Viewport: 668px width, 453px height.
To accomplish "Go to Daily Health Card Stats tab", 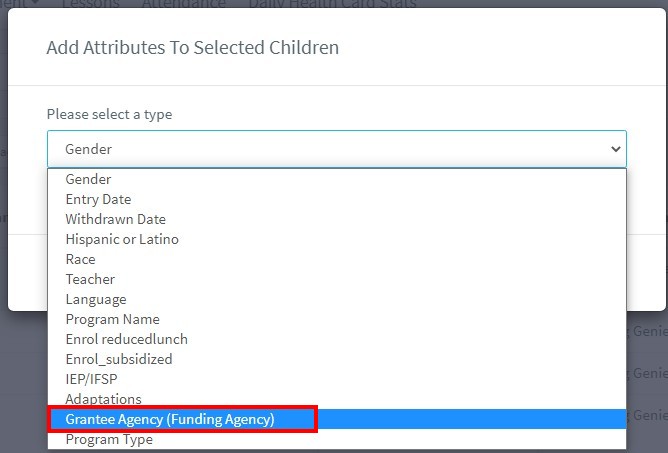I will 332,4.
